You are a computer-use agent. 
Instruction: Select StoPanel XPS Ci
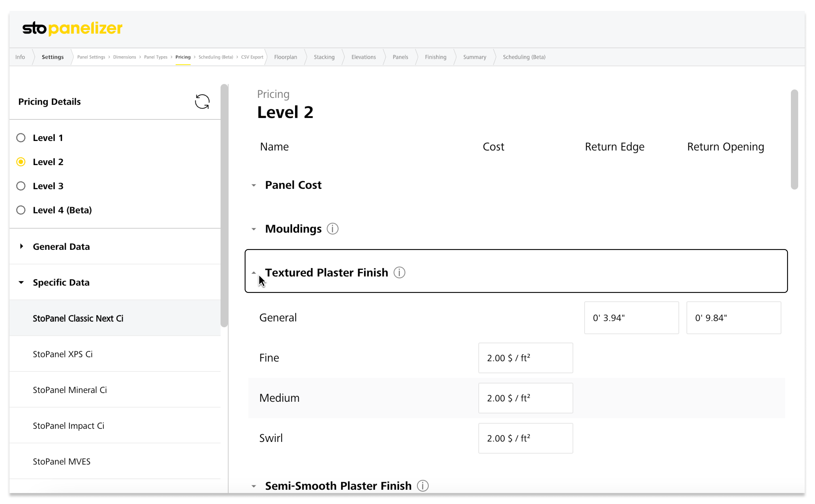115,354
